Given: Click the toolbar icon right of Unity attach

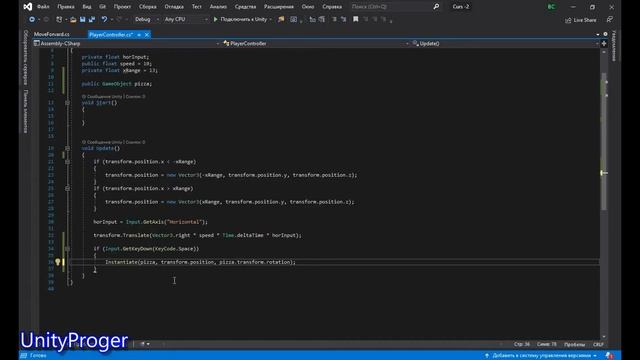Looking at the screenshot, I should click(281, 19).
